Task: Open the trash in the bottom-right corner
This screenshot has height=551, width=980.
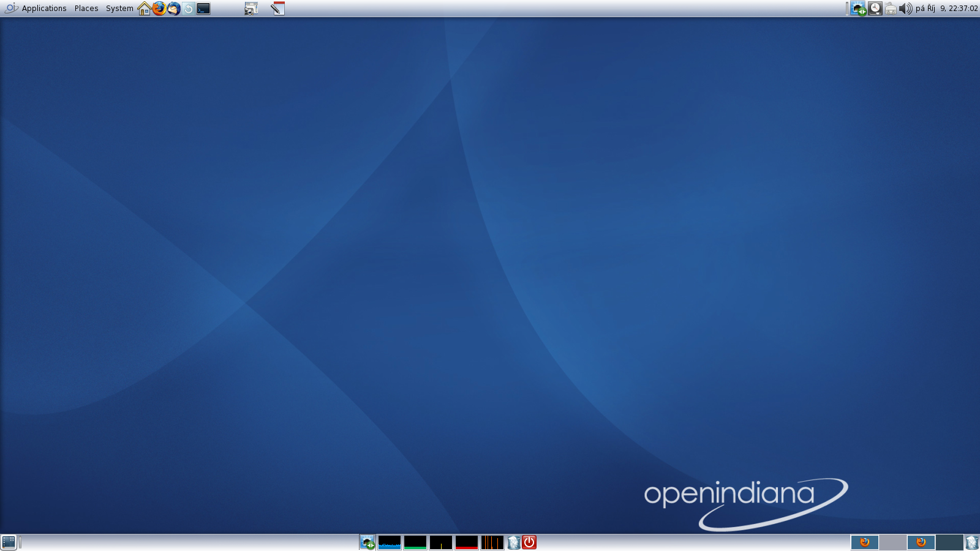Action: coord(972,542)
